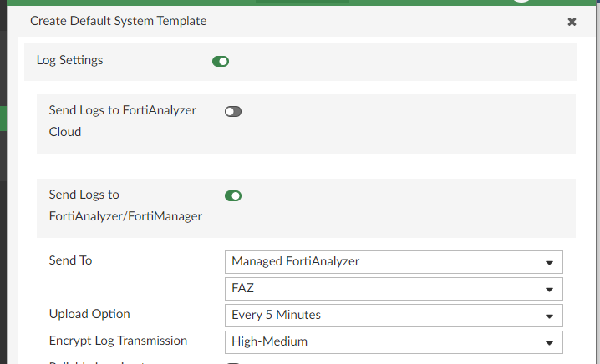The height and width of the screenshot is (364, 600).
Task: Click the 'Create Default System Template' title
Action: pos(118,21)
